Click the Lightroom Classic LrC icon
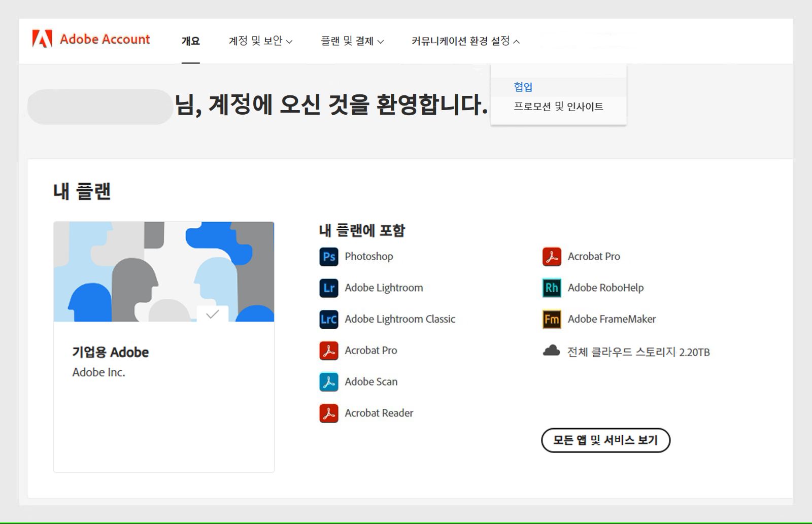The image size is (812, 524). click(x=329, y=320)
